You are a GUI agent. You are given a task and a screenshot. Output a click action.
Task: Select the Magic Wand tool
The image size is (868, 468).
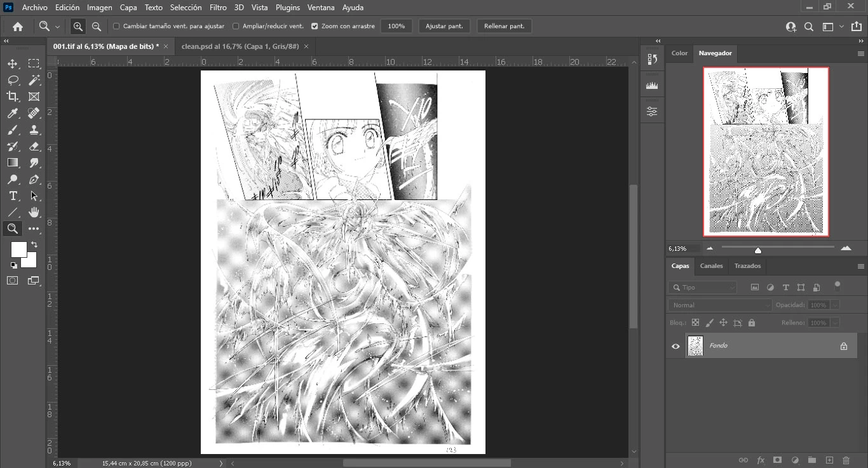[34, 80]
